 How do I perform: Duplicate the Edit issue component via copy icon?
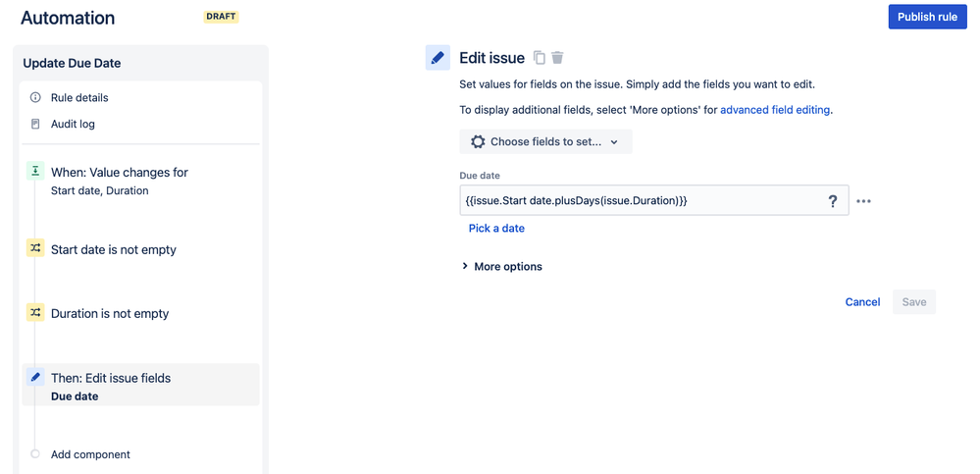click(x=540, y=58)
